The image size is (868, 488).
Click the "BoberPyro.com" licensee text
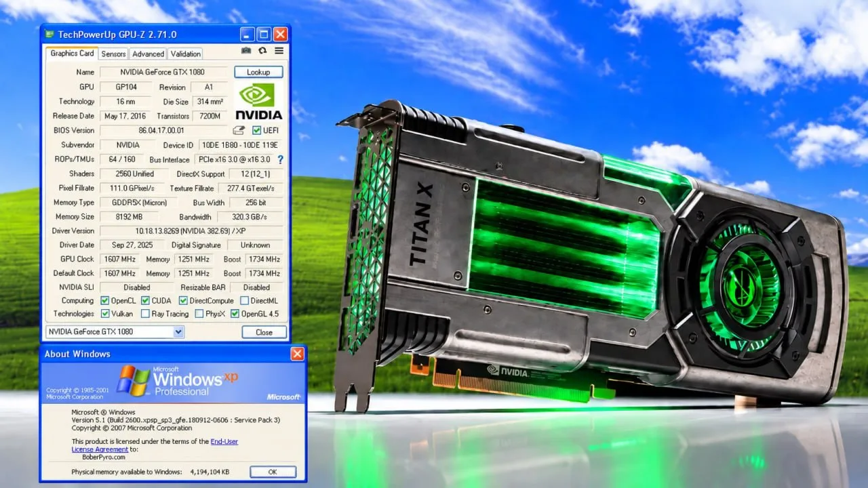click(102, 457)
